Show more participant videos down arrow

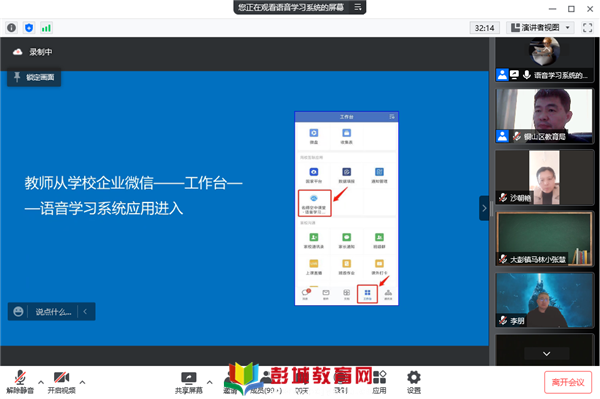[x=546, y=353]
